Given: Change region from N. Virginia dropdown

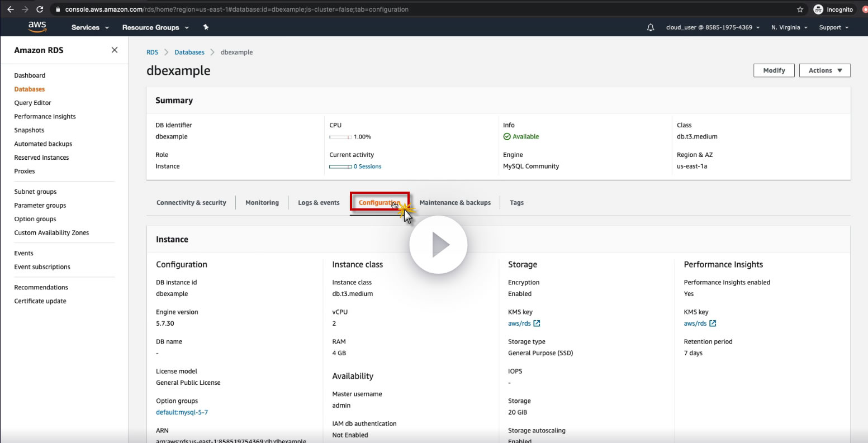Looking at the screenshot, I should coord(789,27).
